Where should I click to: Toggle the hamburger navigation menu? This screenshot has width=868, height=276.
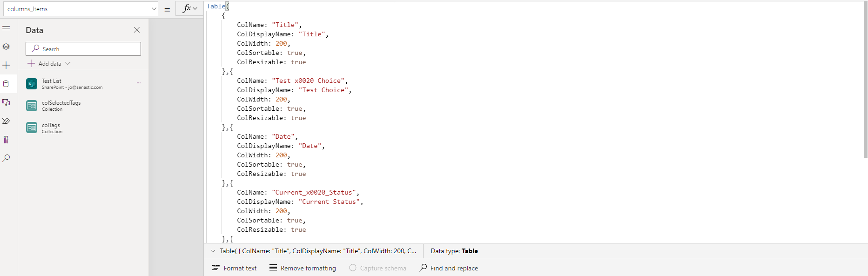pos(6,28)
